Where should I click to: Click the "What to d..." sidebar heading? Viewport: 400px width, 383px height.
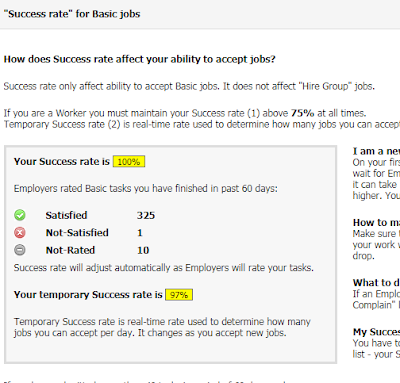[x=376, y=283]
